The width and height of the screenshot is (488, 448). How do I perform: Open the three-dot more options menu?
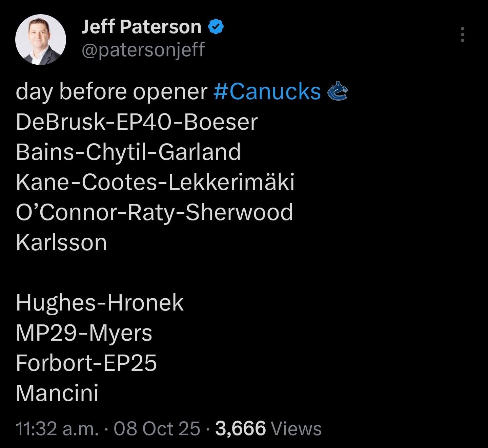coord(462,35)
